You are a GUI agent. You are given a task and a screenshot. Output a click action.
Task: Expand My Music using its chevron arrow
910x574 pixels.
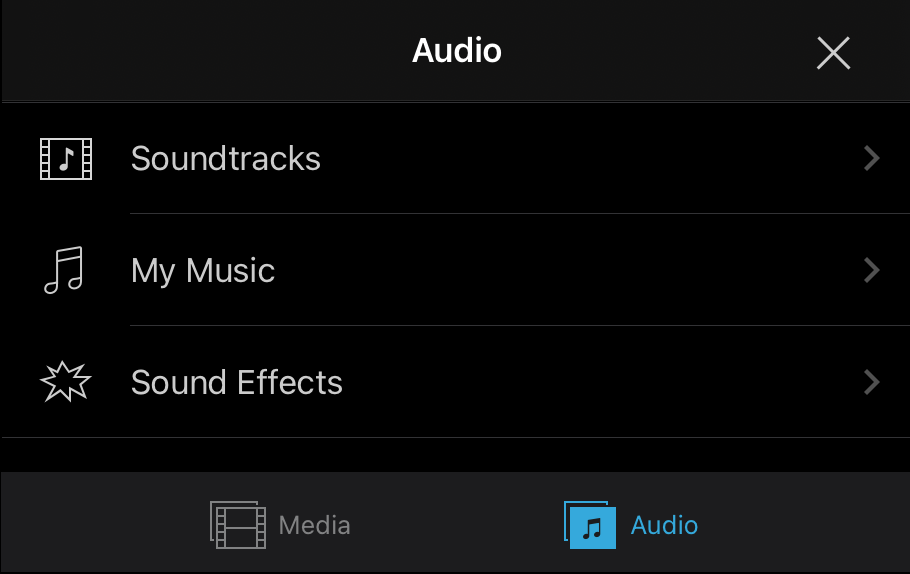tap(872, 270)
